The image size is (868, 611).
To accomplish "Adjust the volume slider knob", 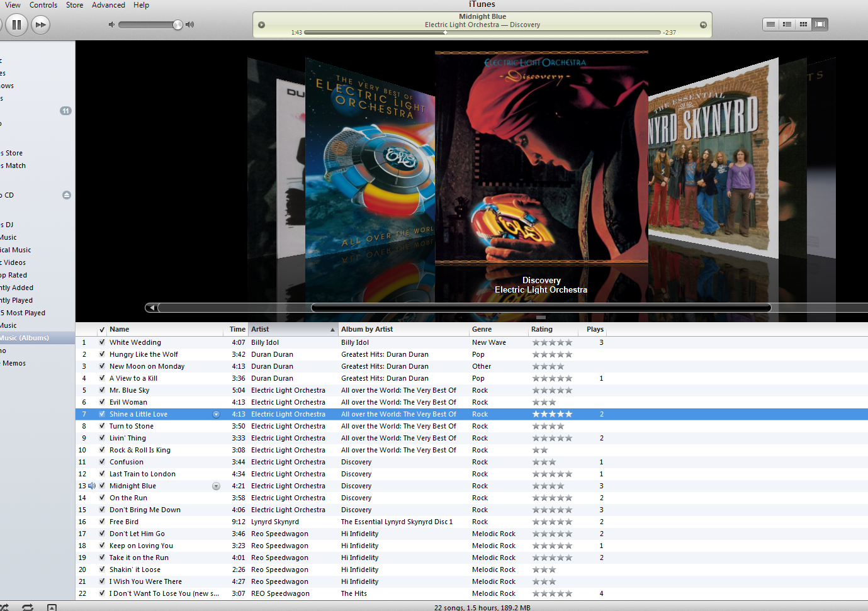I will (178, 25).
